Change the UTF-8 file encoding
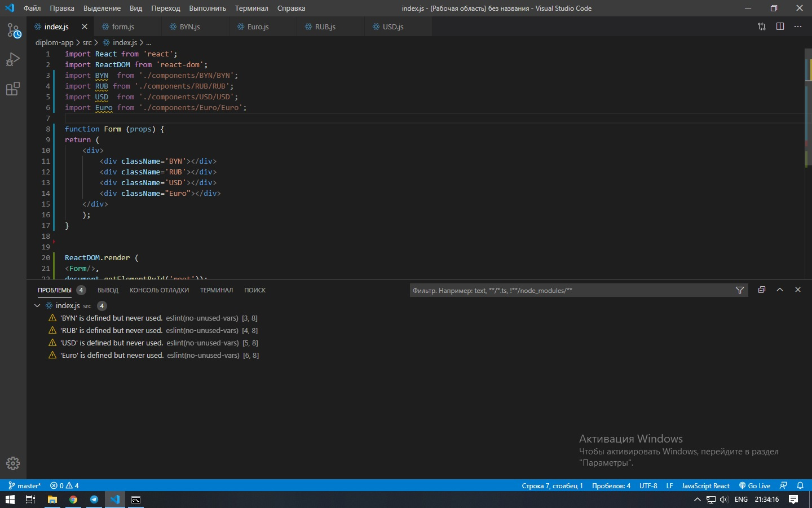 tap(648, 485)
